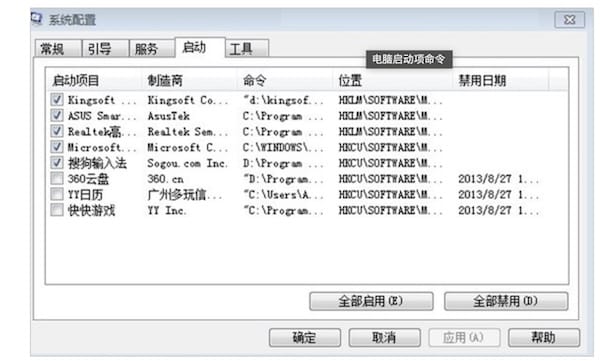Uncheck the 搜狗输入法 startup checkbox
The width and height of the screenshot is (600, 361).
[57, 163]
